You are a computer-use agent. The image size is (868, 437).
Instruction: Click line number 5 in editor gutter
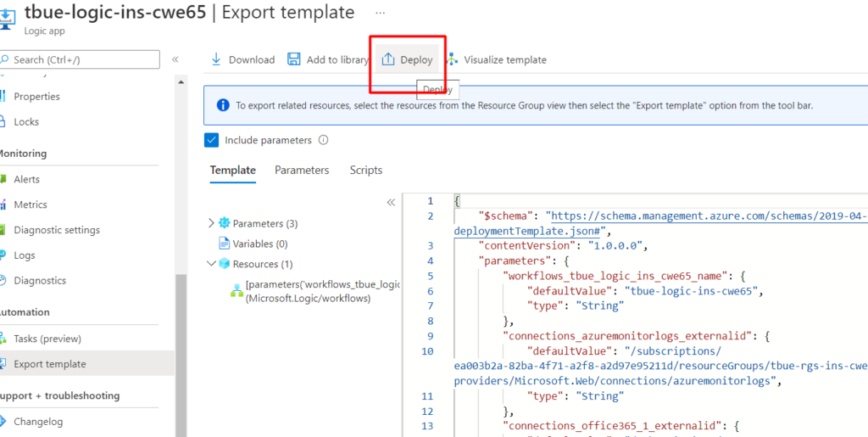(431, 275)
